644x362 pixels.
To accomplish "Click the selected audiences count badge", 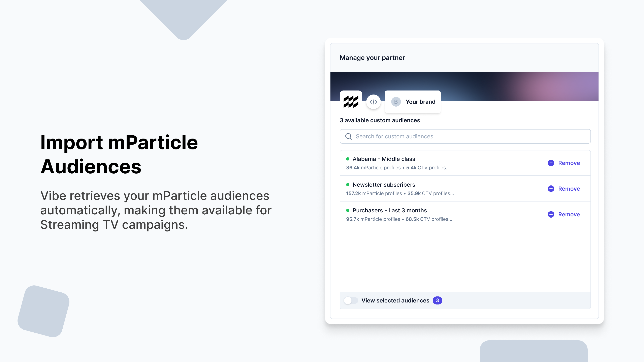I will pyautogui.click(x=437, y=300).
